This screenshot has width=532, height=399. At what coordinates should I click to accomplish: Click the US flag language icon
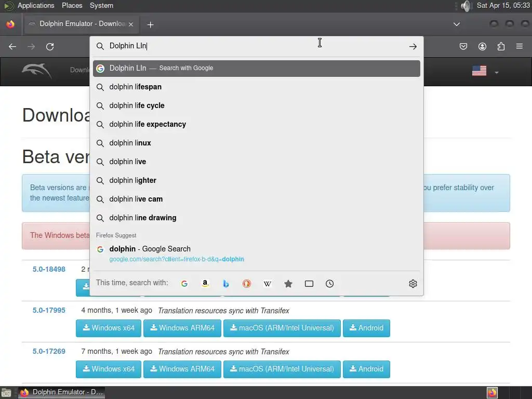coord(479,71)
